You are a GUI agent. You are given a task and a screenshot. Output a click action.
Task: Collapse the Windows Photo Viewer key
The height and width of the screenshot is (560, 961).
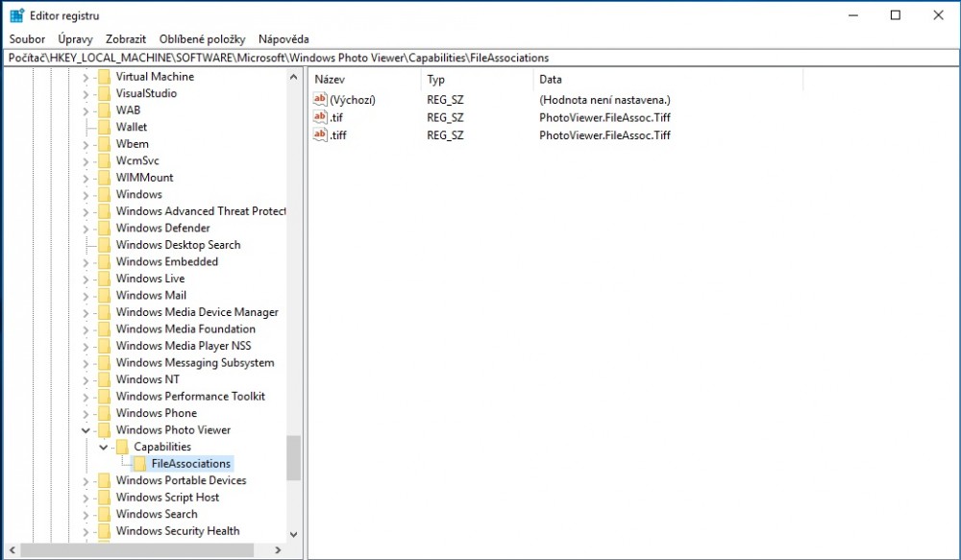86,430
